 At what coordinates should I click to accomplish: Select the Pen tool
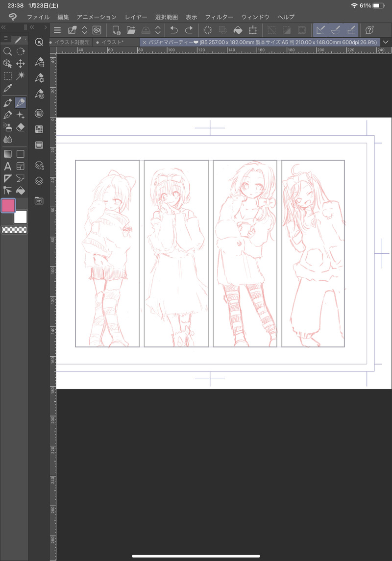7,103
